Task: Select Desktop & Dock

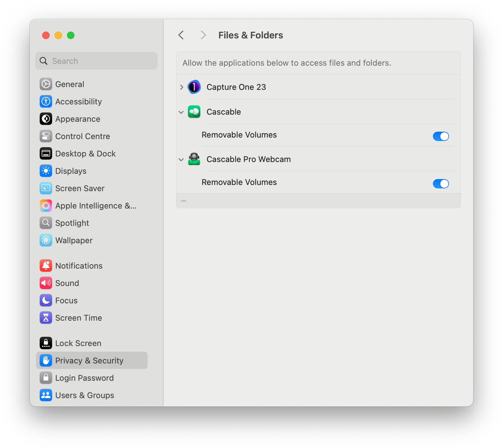Action: point(85,154)
